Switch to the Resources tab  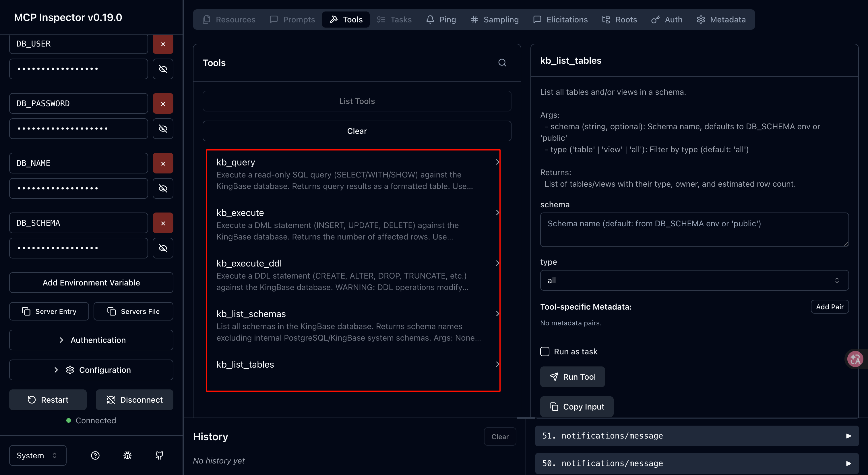[229, 20]
